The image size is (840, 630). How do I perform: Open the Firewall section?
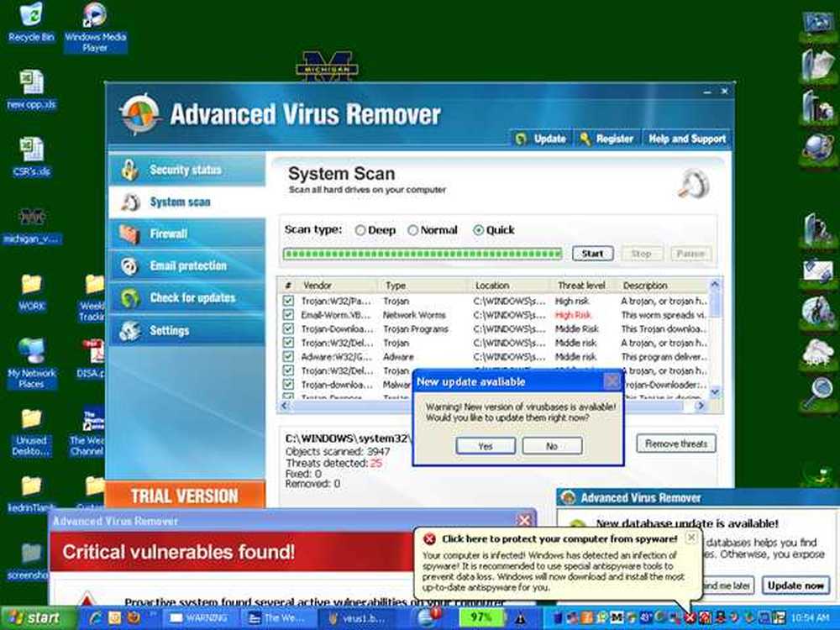pos(186,234)
